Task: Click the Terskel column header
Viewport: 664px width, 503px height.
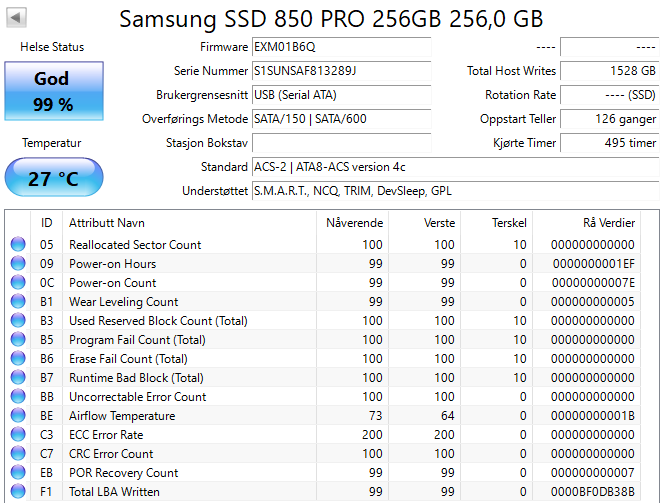Action: pyautogui.click(x=496, y=223)
